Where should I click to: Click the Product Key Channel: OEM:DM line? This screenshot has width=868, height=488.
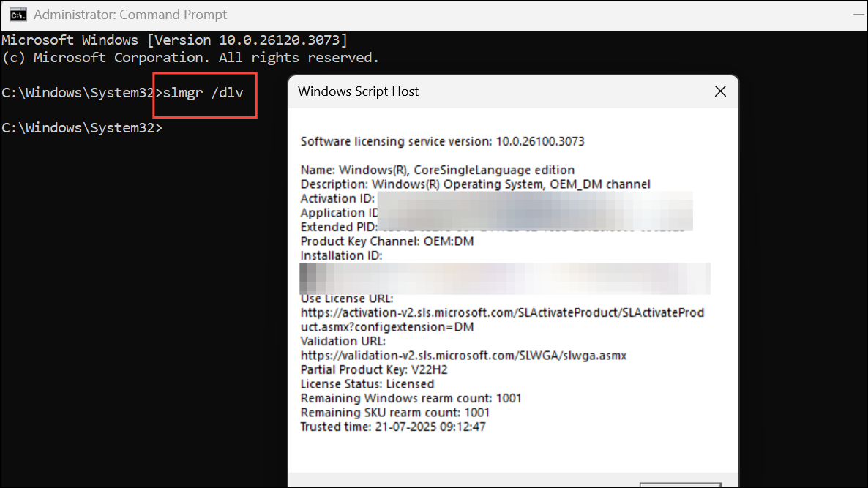coord(387,241)
